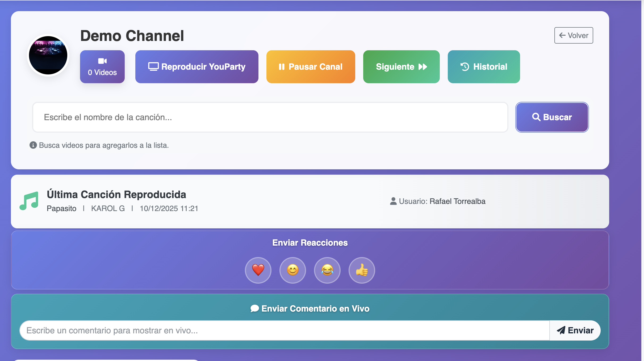The height and width of the screenshot is (361, 644).
Task: Send the thumbs up reaction
Action: (362, 270)
